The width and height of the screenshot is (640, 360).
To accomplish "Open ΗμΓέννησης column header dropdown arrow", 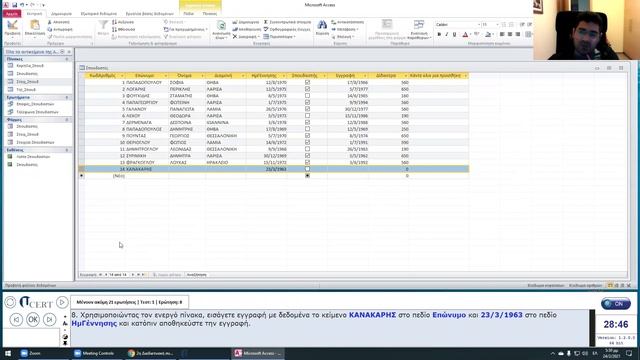I will coord(284,76).
